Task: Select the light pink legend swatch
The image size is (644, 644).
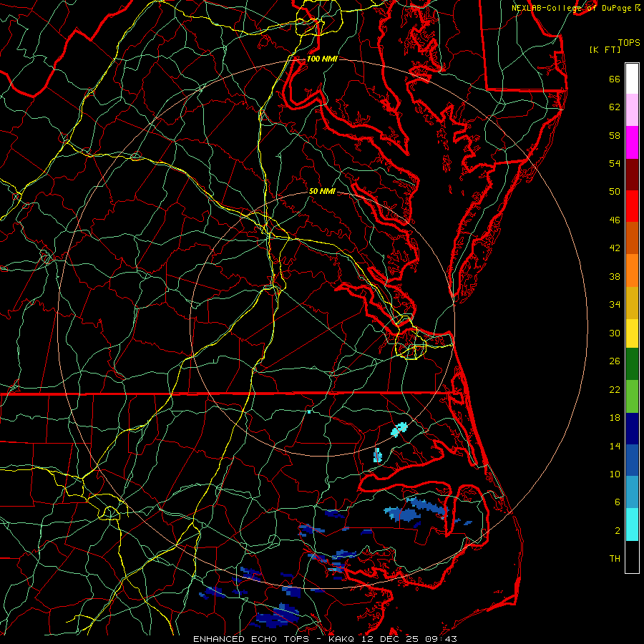Action: point(632,110)
